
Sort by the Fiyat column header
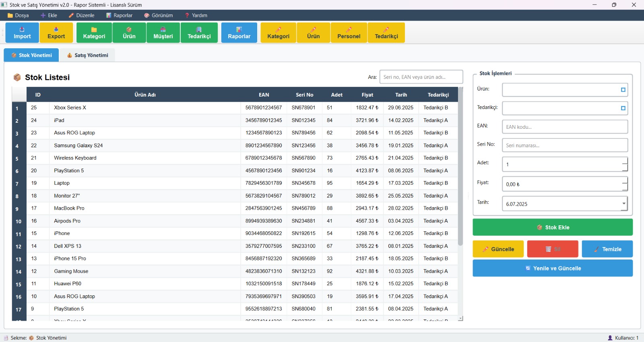[x=367, y=95]
